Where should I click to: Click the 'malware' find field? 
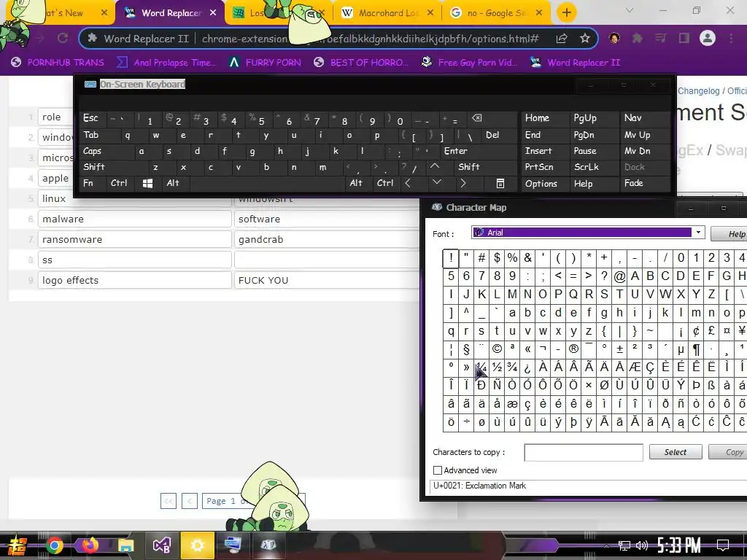click(135, 219)
